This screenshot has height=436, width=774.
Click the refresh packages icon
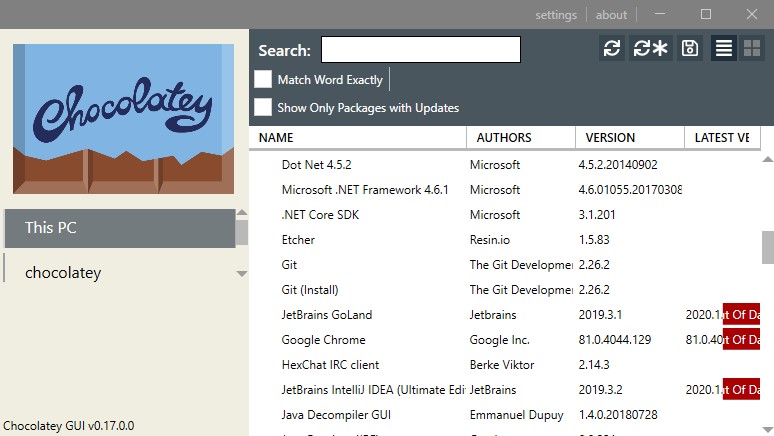[612, 48]
